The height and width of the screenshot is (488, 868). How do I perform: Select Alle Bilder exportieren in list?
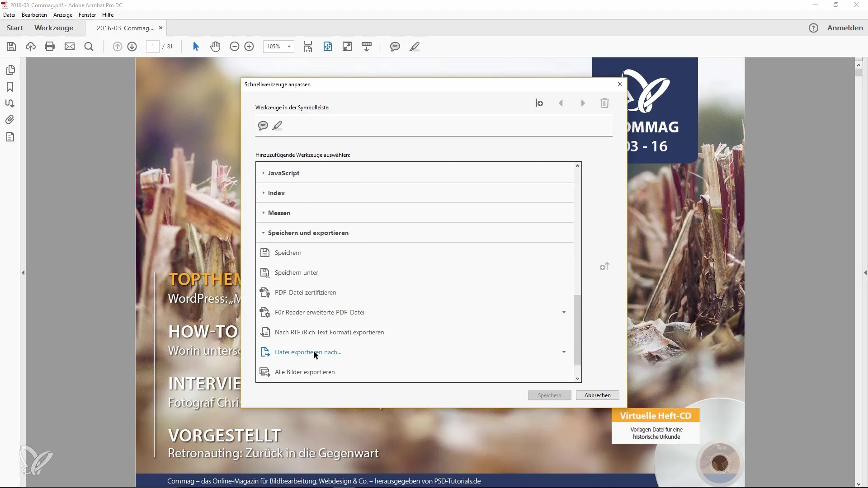pos(415,372)
